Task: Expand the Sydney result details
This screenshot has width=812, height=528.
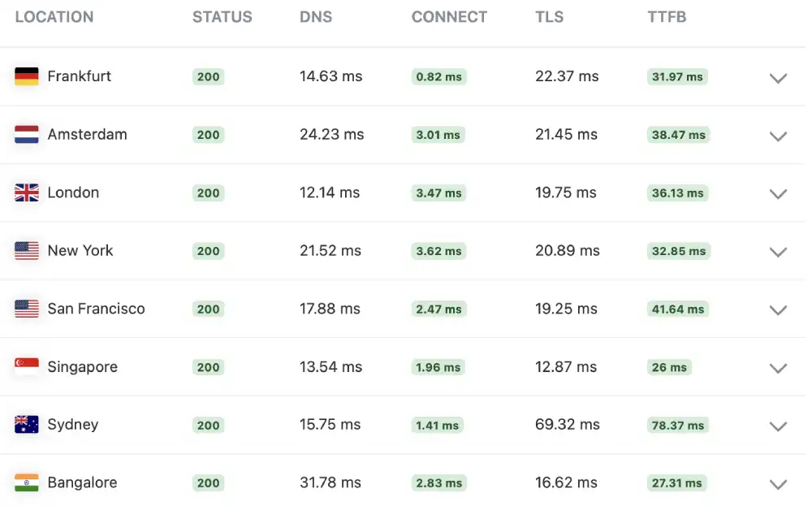Action: pos(778,426)
